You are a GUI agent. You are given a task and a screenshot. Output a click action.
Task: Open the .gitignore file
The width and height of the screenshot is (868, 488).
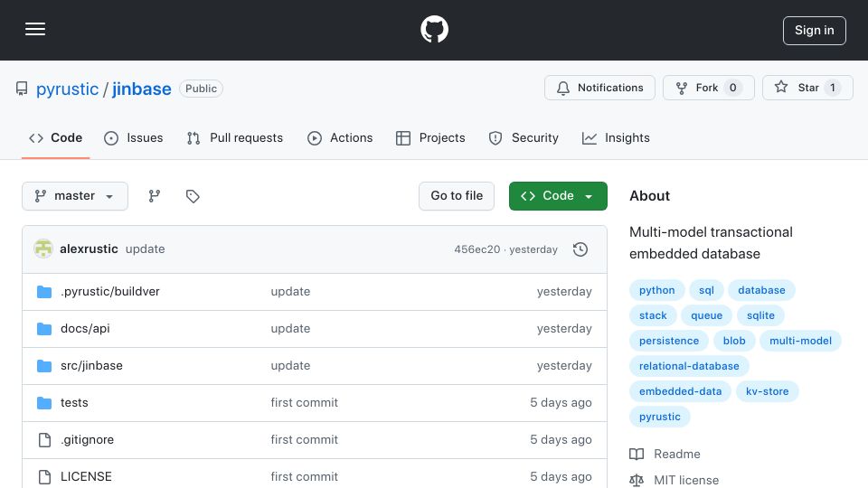pos(88,440)
